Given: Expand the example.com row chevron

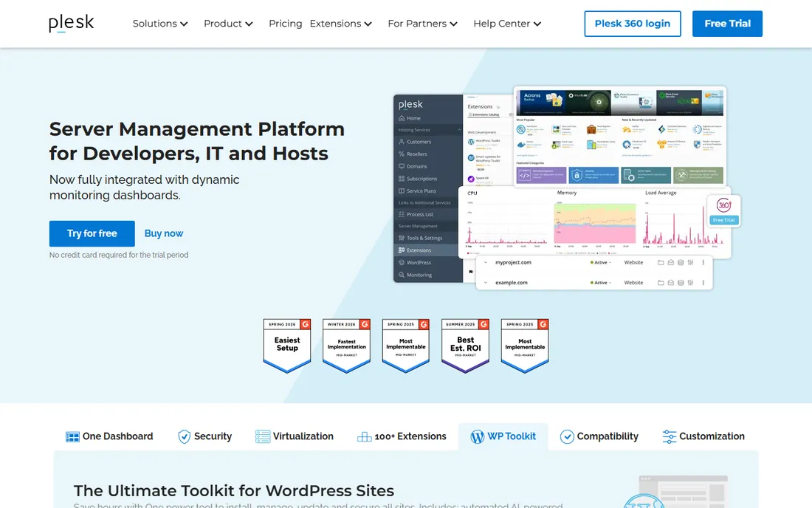Looking at the screenshot, I should (x=486, y=283).
